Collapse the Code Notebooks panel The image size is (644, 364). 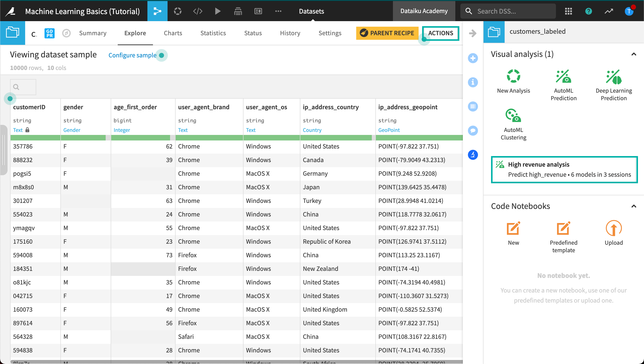pos(633,206)
